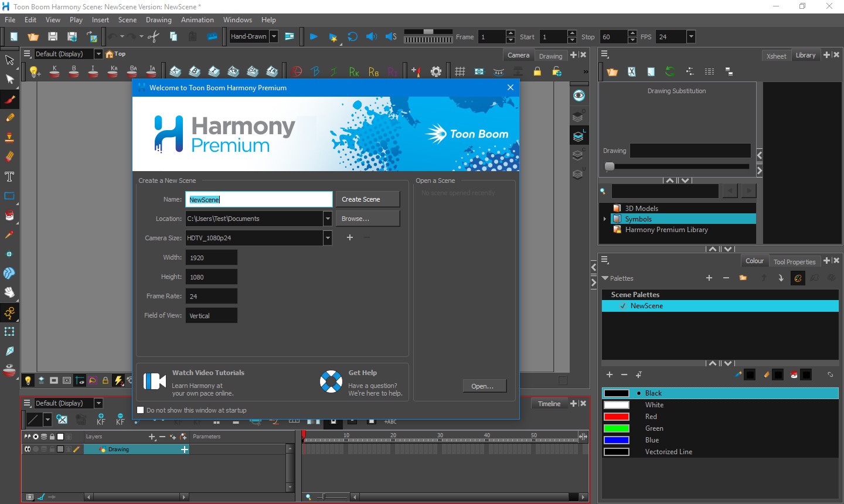Tick 'Do not show this window at startup'

(140, 410)
